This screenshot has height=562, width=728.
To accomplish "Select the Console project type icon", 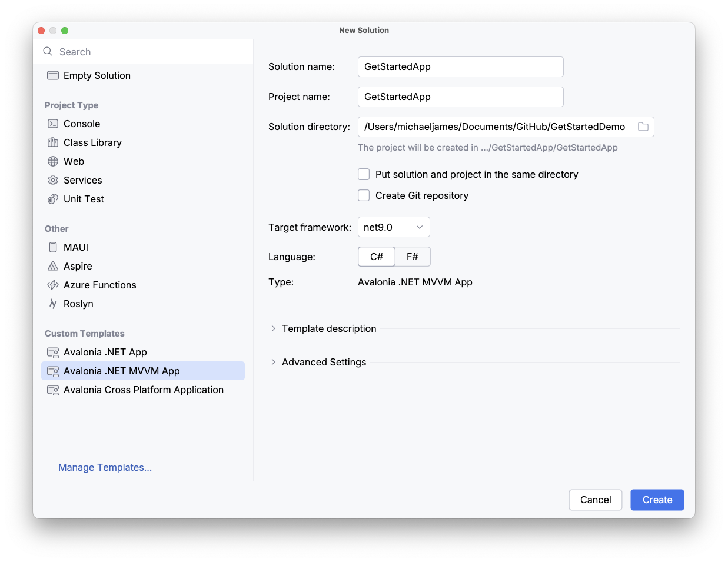I will point(53,124).
